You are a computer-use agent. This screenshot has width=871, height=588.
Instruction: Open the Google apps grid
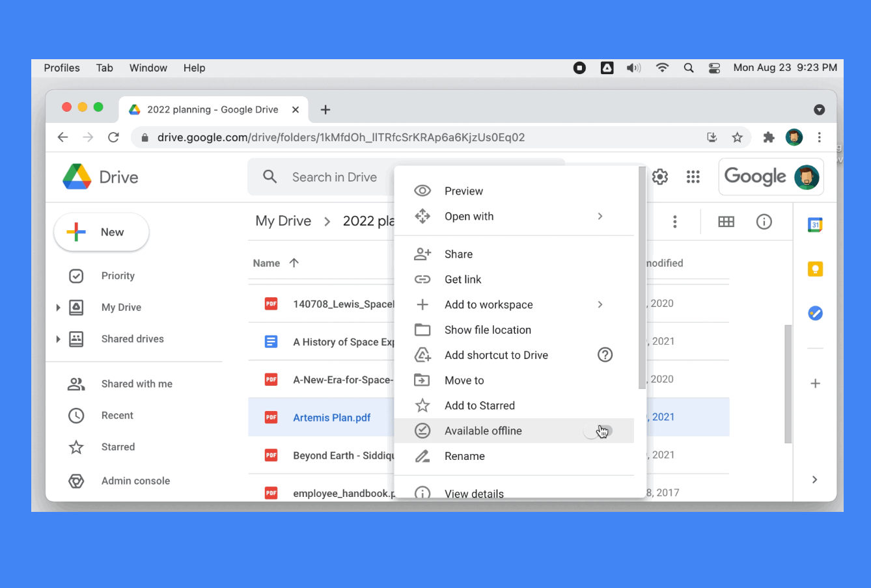coord(693,177)
